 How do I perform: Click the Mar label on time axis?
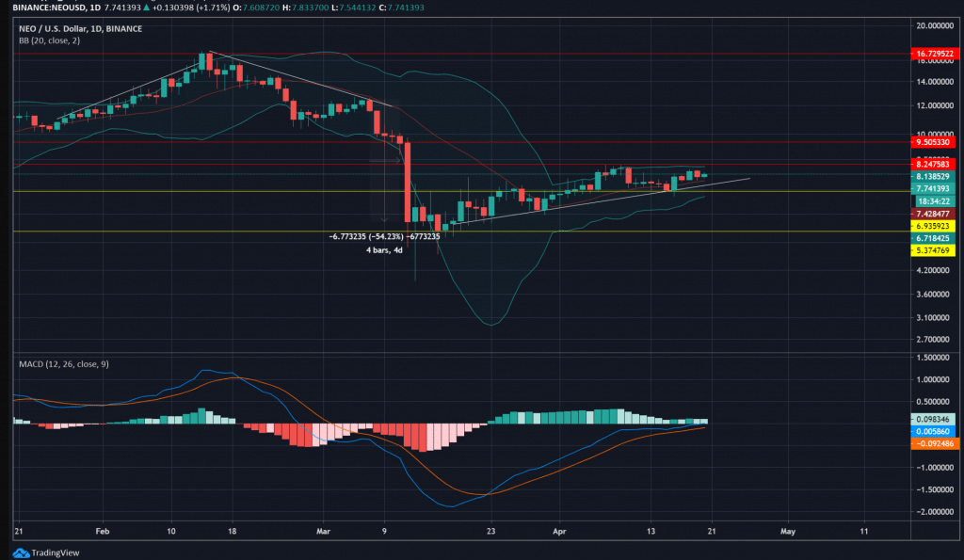point(323,531)
